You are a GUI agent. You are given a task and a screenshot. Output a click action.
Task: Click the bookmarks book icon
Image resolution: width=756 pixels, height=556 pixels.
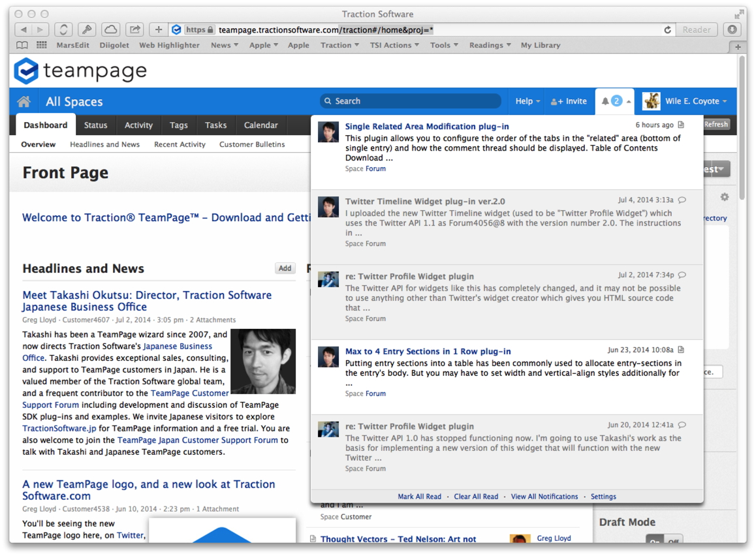[x=22, y=46]
